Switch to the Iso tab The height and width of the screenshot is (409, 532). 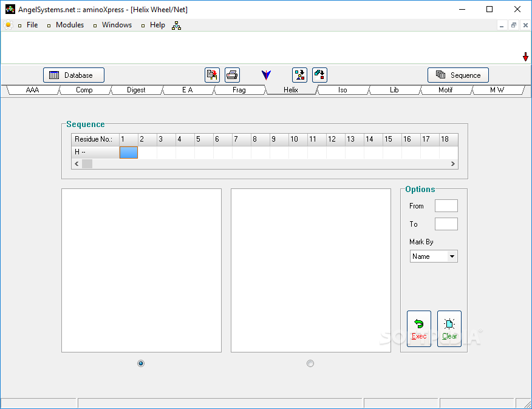click(x=343, y=90)
